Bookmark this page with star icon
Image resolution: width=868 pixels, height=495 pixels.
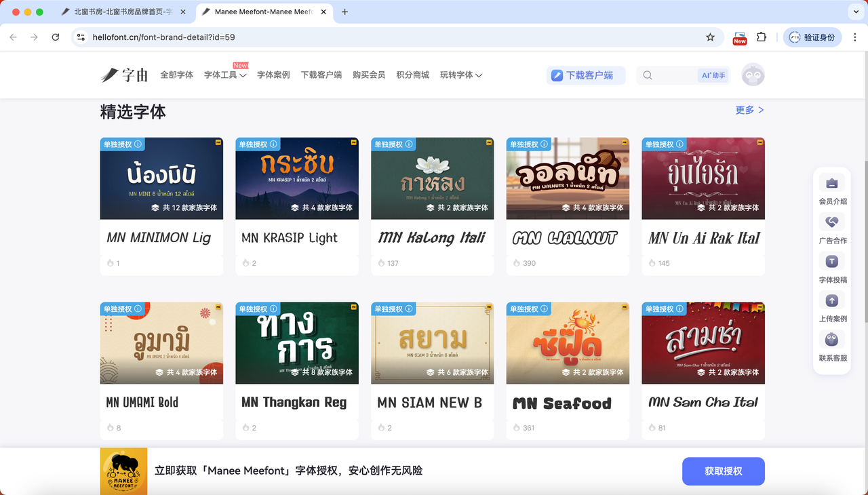tap(710, 37)
